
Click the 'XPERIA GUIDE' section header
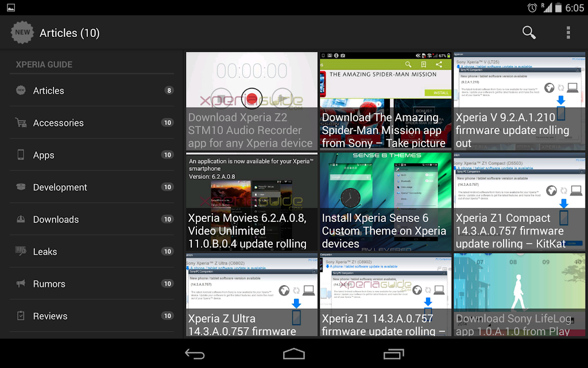tap(44, 64)
